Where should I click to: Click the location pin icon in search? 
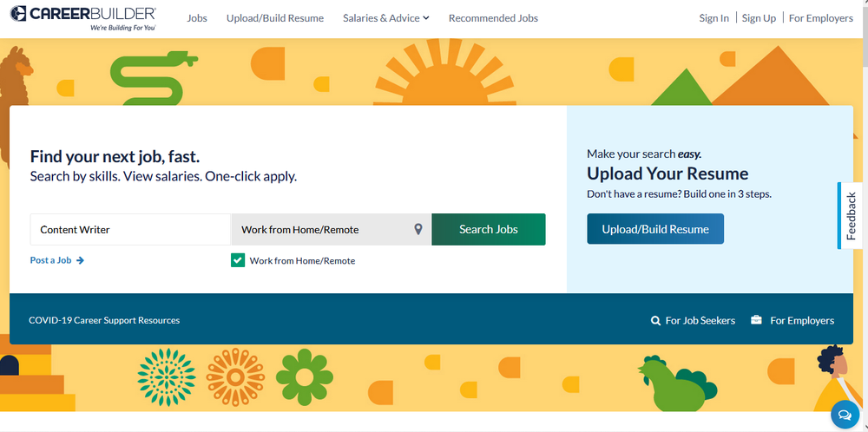pos(418,229)
